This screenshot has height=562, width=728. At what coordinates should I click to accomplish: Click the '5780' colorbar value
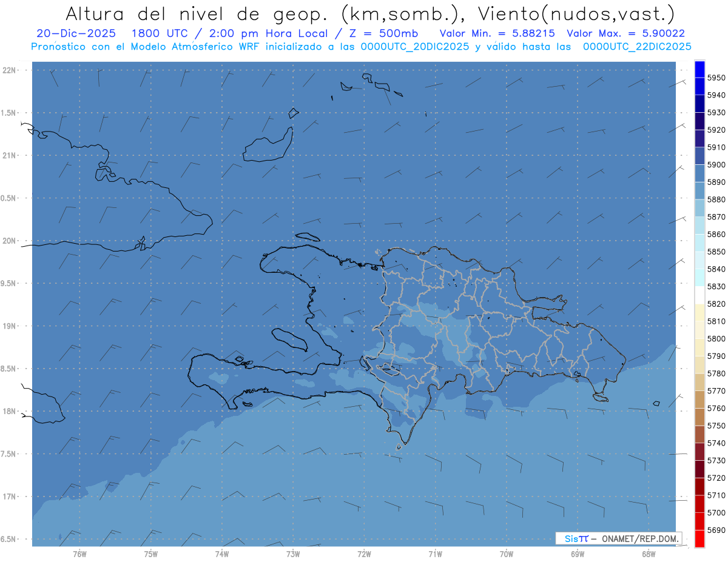716,373
